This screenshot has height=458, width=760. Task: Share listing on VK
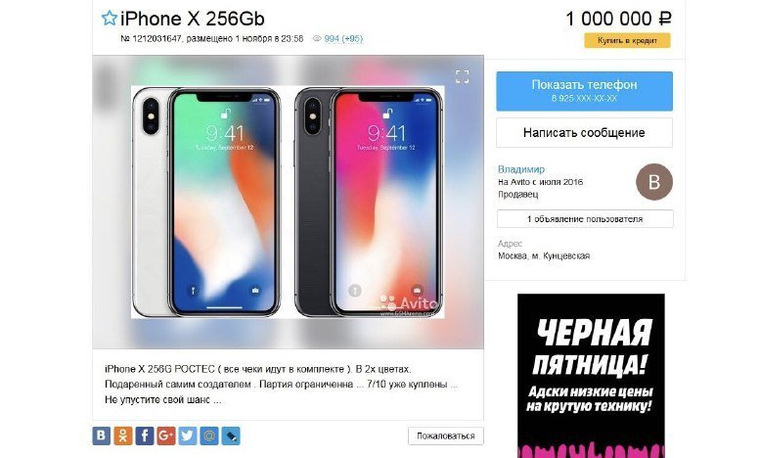(x=101, y=436)
